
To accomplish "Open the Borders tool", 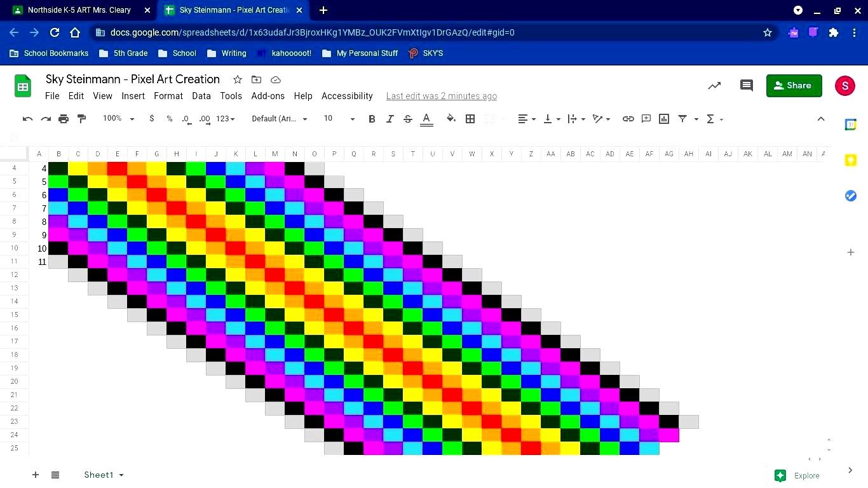I will click(470, 119).
